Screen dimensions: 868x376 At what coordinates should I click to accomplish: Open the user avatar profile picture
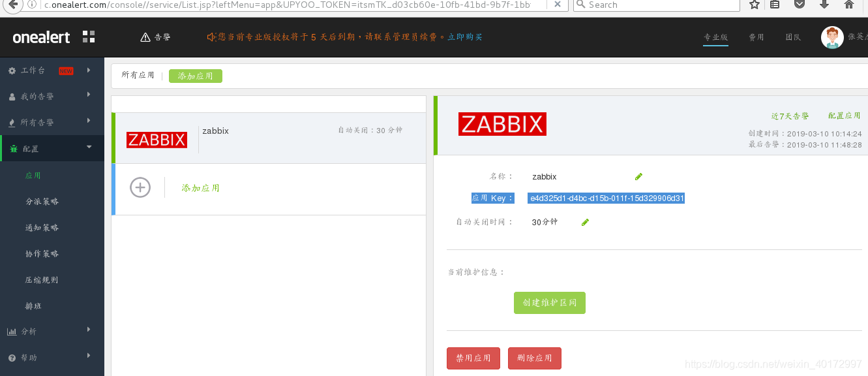(x=832, y=37)
